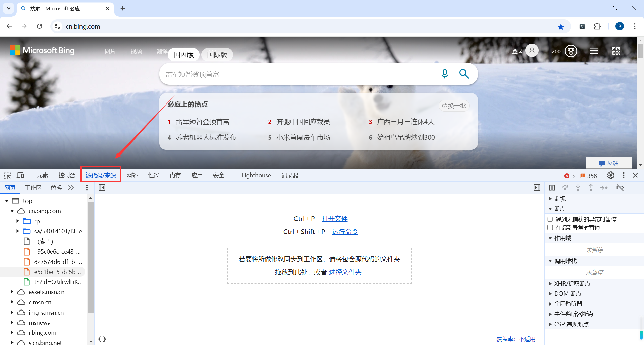View site information icon in address bar

click(57, 26)
